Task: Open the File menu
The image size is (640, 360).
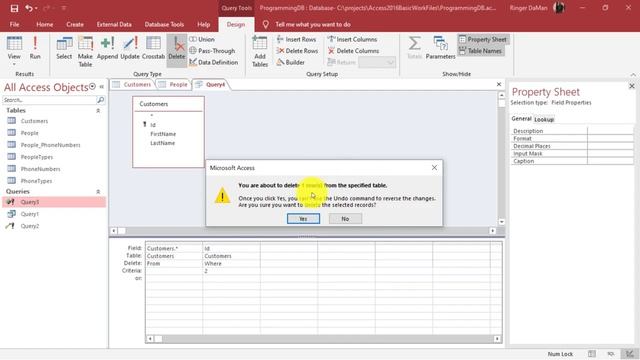Action: (14, 24)
